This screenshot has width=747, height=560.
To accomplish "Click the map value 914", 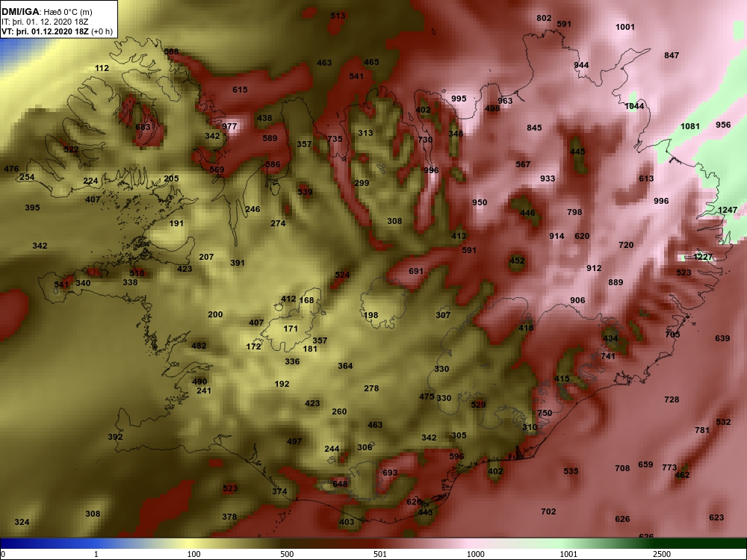I will [557, 236].
